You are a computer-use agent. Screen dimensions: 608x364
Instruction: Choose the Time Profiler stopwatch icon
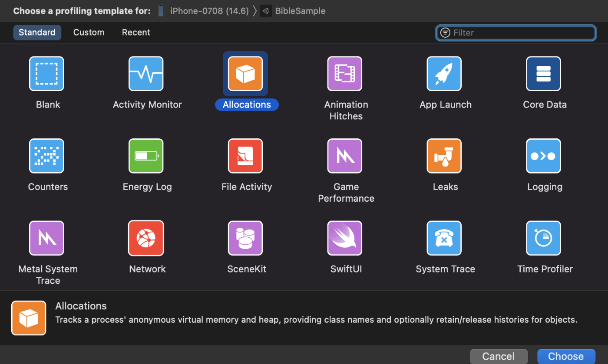pos(543,238)
